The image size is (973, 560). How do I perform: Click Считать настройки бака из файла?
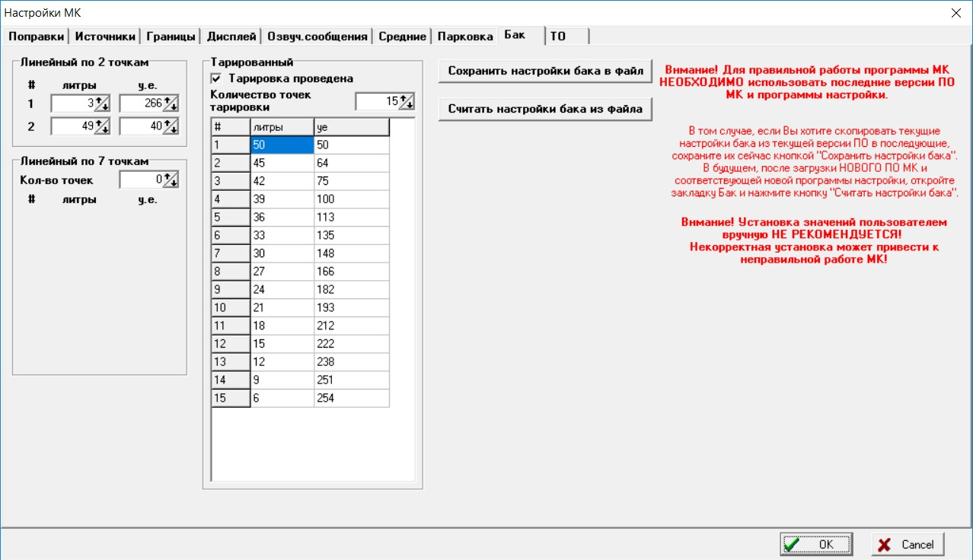545,109
